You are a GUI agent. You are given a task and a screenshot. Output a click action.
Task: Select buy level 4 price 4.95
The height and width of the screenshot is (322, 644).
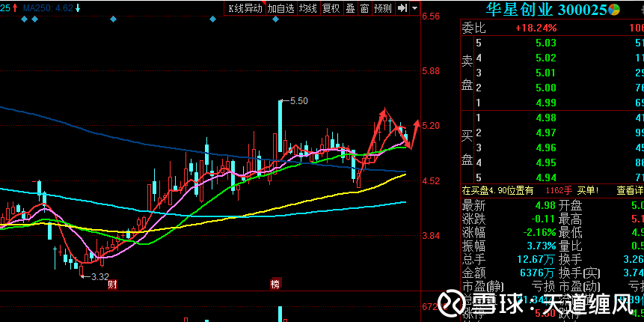pyautogui.click(x=546, y=162)
